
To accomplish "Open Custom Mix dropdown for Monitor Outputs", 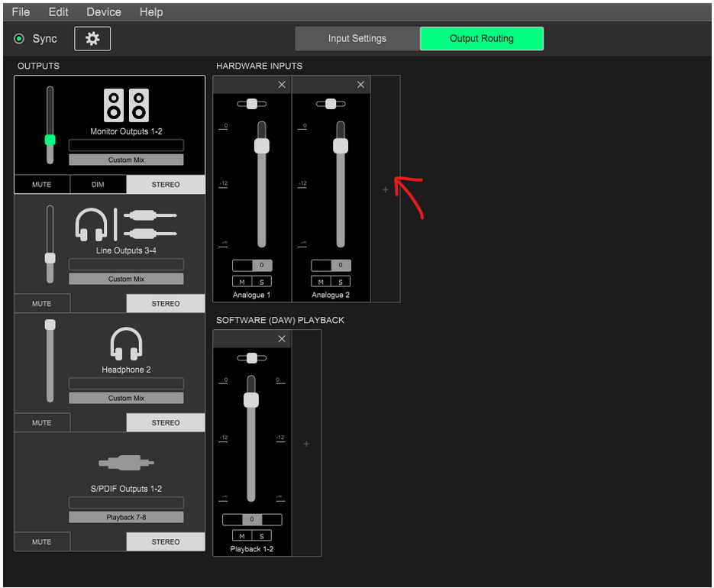I will tap(126, 160).
